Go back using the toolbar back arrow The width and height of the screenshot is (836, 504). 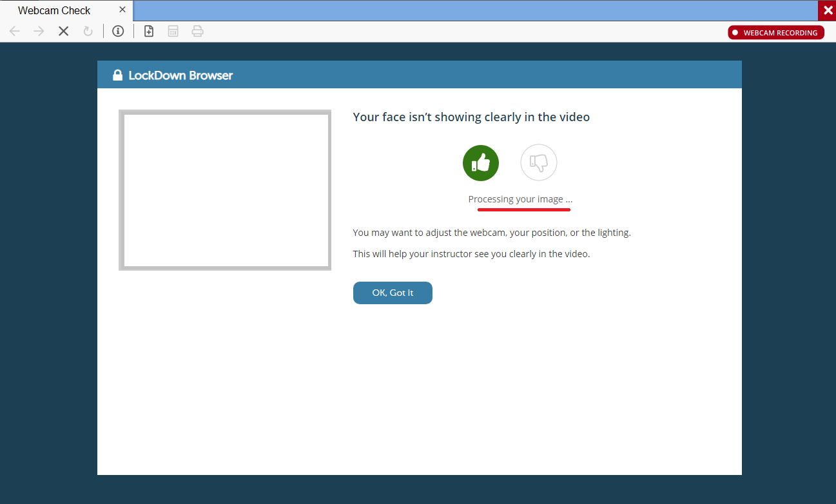tap(15, 31)
